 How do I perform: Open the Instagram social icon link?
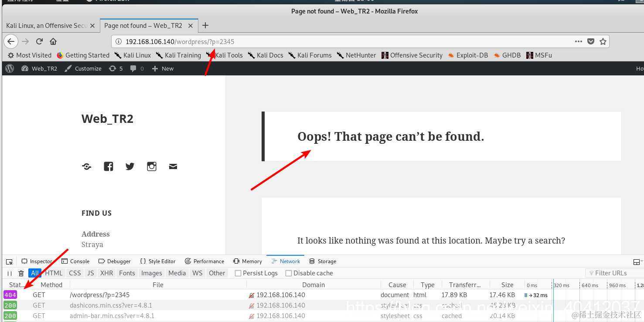152,166
